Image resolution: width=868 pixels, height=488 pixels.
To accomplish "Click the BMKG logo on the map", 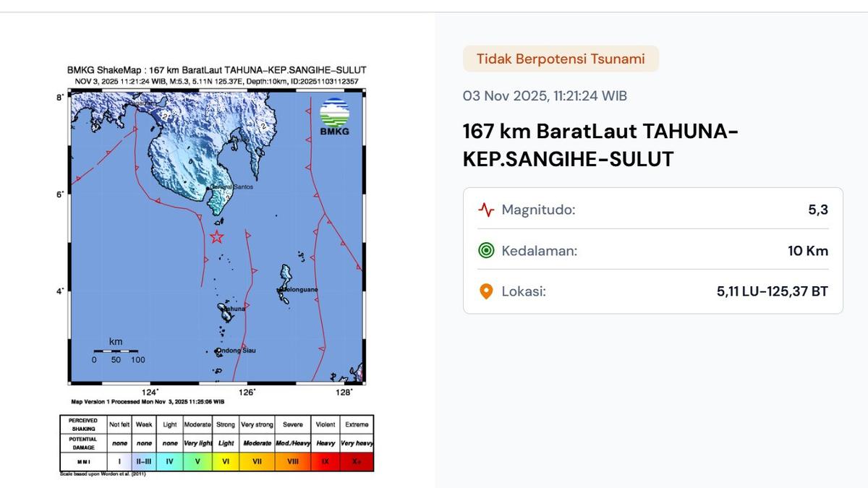I will [334, 117].
